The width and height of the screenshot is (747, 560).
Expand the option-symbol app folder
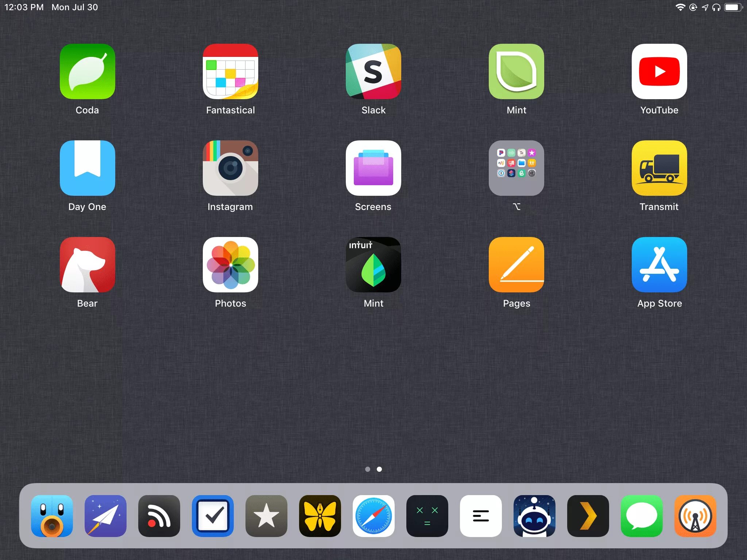tap(516, 168)
